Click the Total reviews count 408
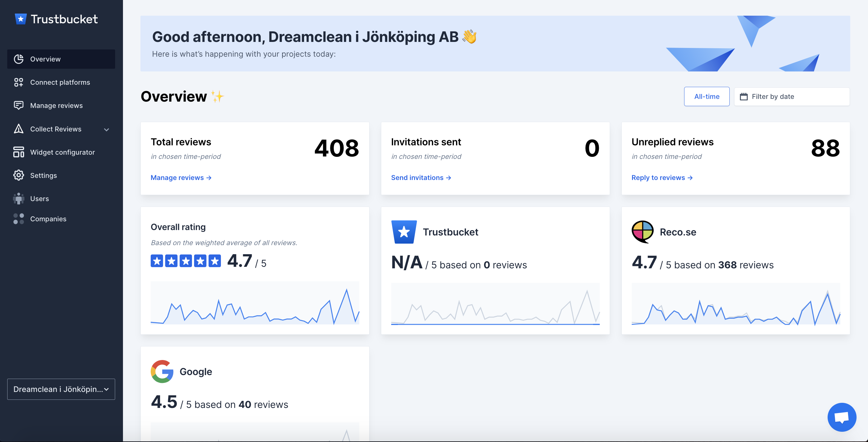The image size is (868, 442). click(x=336, y=148)
